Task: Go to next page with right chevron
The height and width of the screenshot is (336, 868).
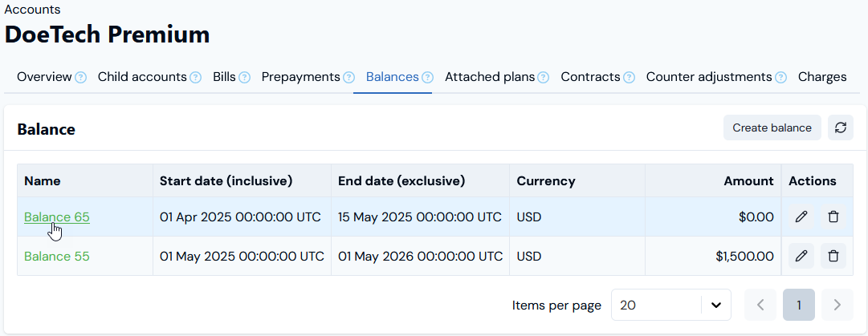Action: (x=837, y=305)
